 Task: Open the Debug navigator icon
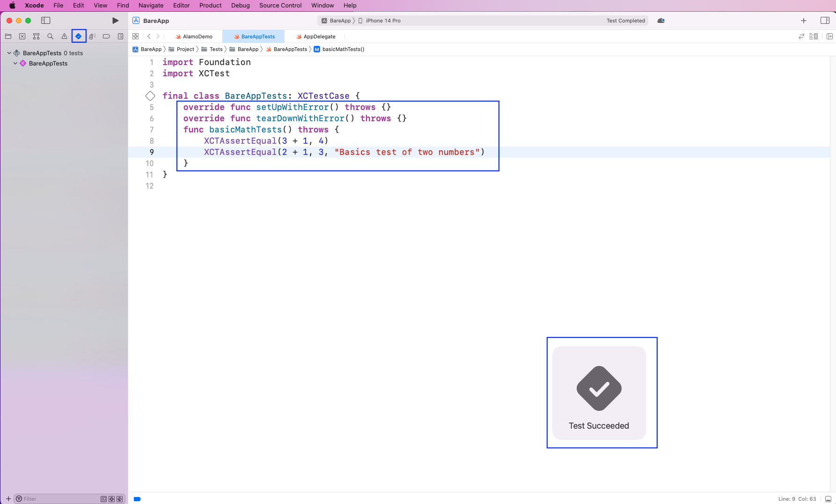coord(93,37)
